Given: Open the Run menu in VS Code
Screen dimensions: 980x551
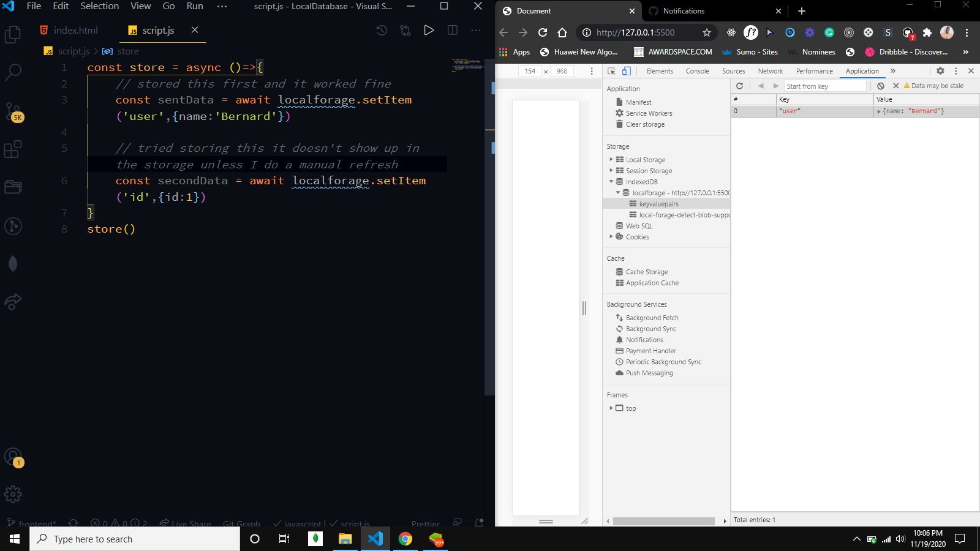Looking at the screenshot, I should [x=195, y=6].
